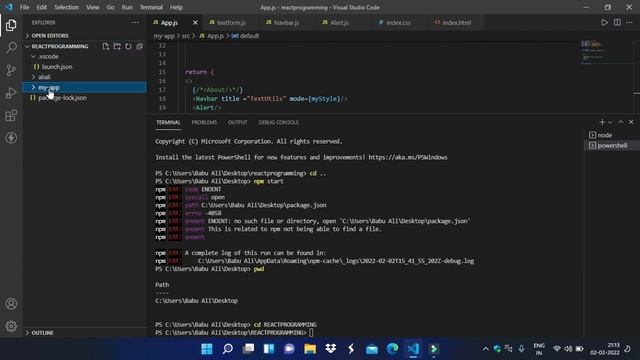Open the Help menu
Image resolution: width=640 pixels, height=360 pixels.
[176, 7]
